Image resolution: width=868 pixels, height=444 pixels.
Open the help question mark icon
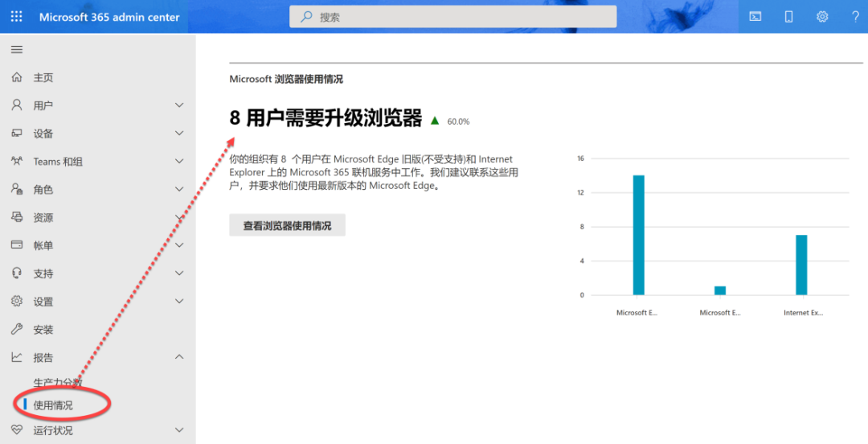(855, 17)
